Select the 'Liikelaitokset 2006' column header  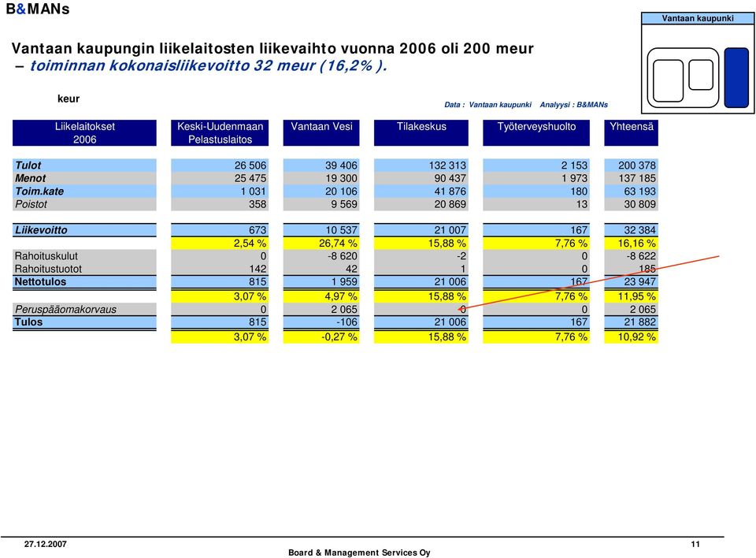pos(84,132)
